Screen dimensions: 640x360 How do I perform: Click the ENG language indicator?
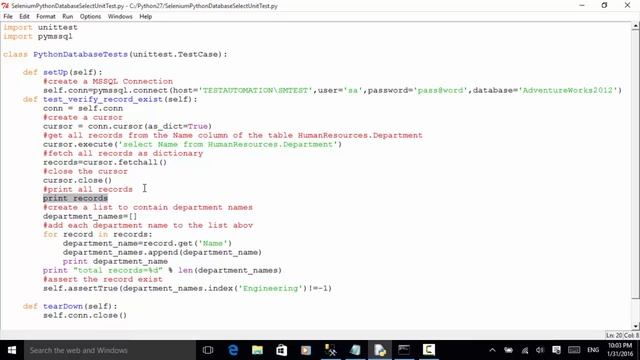point(593,350)
